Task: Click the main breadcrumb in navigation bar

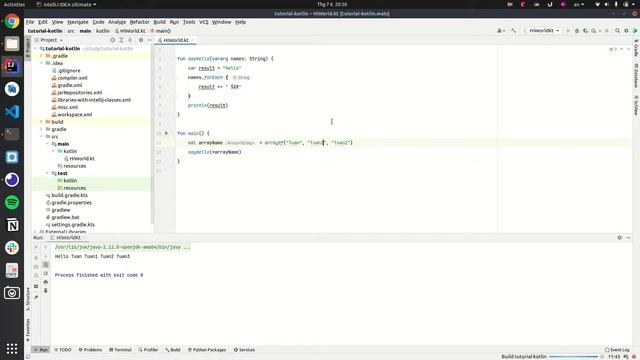Action: coord(85,31)
